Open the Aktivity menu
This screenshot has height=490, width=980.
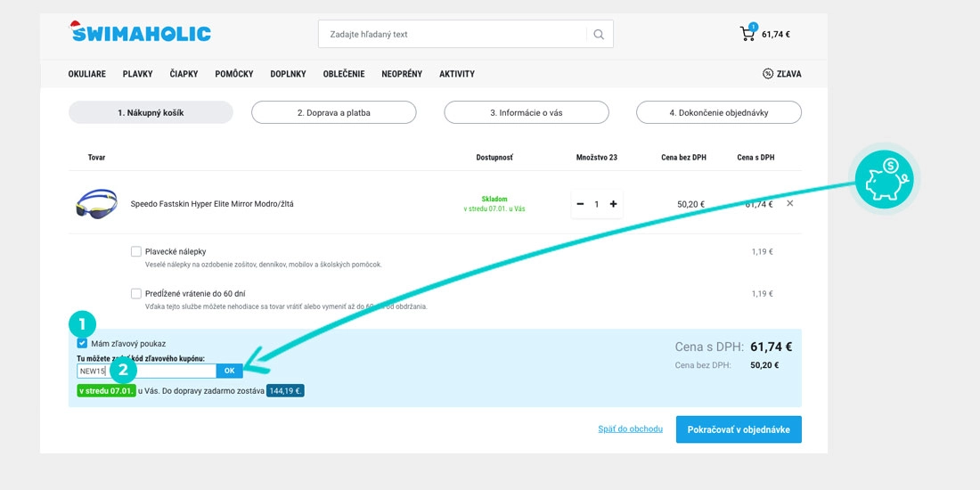point(457,74)
